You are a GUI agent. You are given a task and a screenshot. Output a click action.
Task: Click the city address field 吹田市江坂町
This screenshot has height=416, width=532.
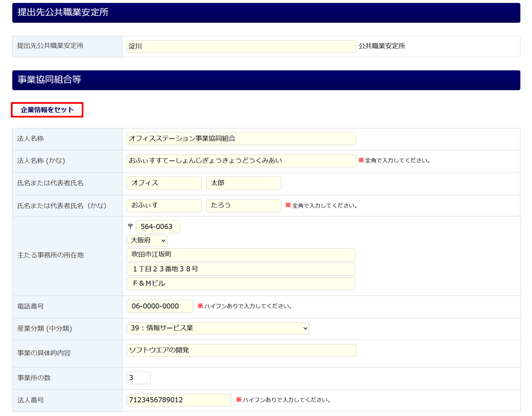click(241, 254)
